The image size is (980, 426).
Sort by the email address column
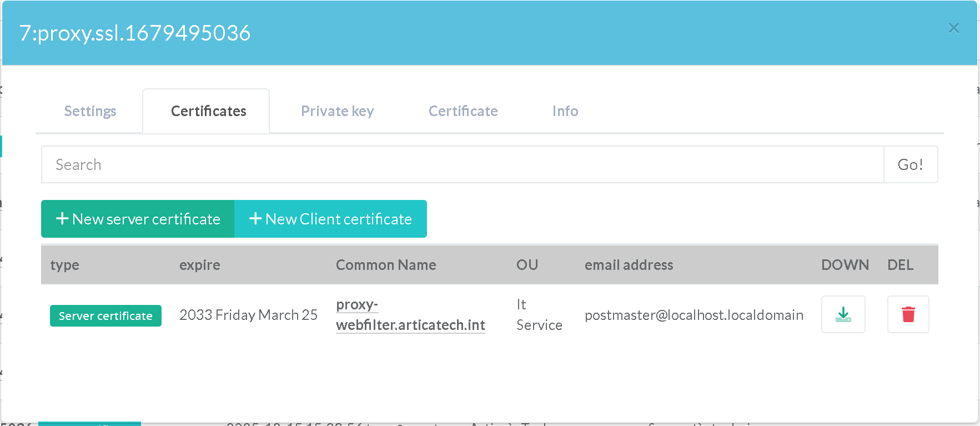629,265
